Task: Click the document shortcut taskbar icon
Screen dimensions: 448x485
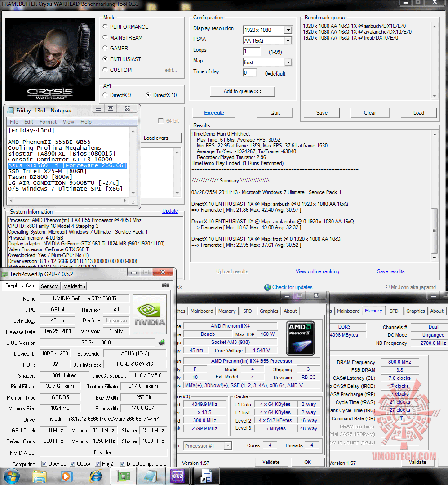Action: coord(206,476)
